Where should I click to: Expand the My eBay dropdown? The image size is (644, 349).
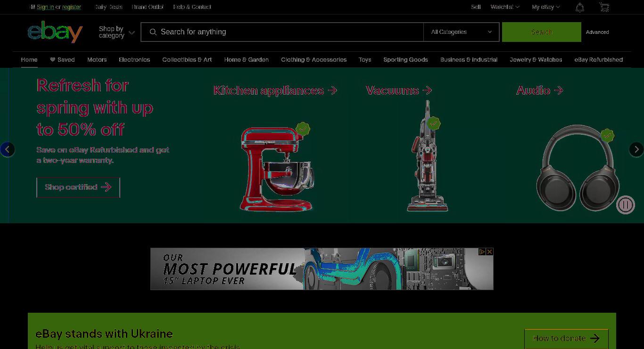(546, 7)
